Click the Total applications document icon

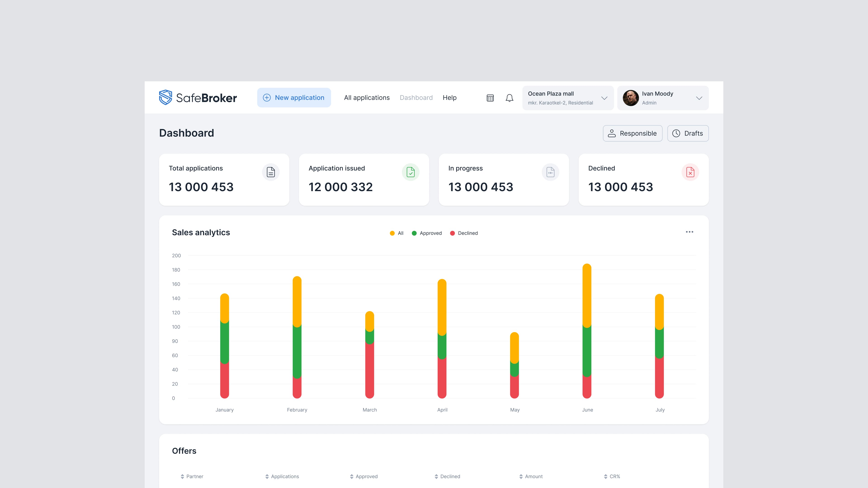click(271, 172)
